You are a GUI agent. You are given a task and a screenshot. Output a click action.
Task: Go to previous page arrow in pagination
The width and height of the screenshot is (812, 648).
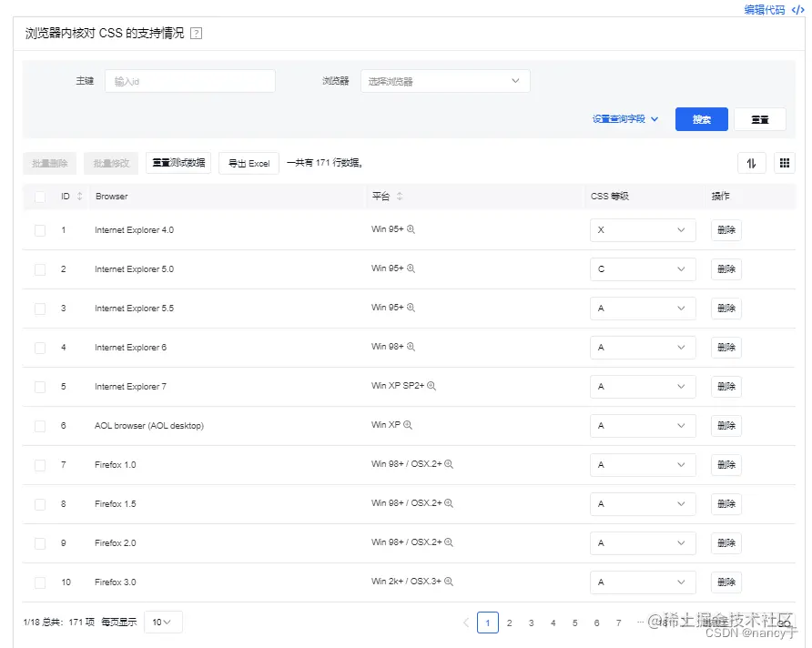pyautogui.click(x=466, y=623)
